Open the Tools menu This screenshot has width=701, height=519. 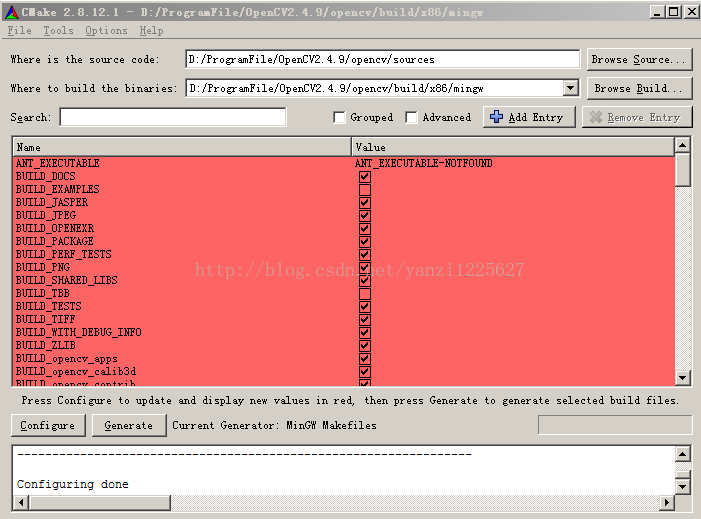pyautogui.click(x=59, y=30)
